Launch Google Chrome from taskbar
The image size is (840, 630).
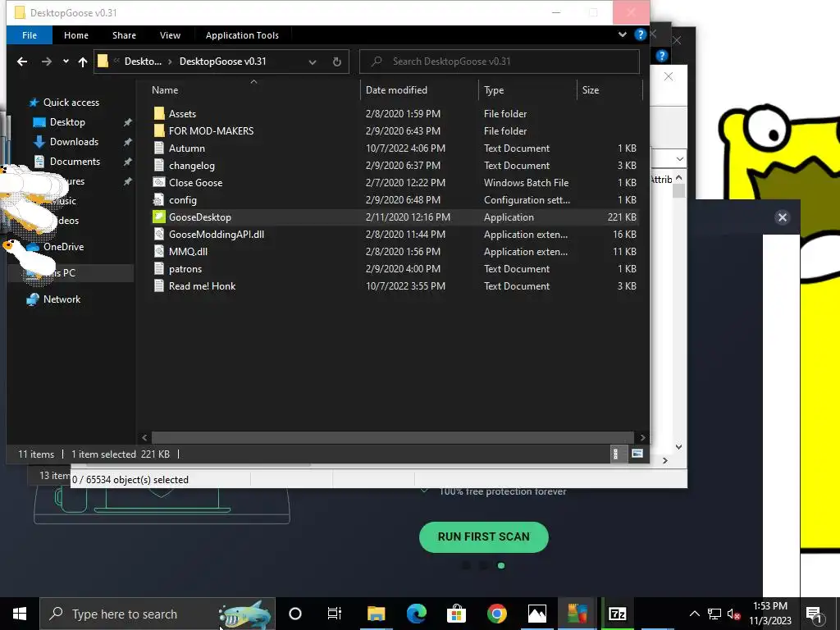click(496, 614)
